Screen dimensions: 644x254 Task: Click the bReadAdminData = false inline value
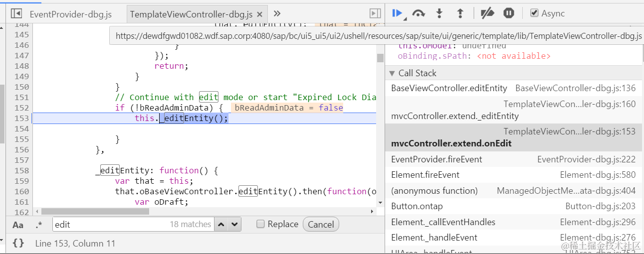click(x=288, y=108)
